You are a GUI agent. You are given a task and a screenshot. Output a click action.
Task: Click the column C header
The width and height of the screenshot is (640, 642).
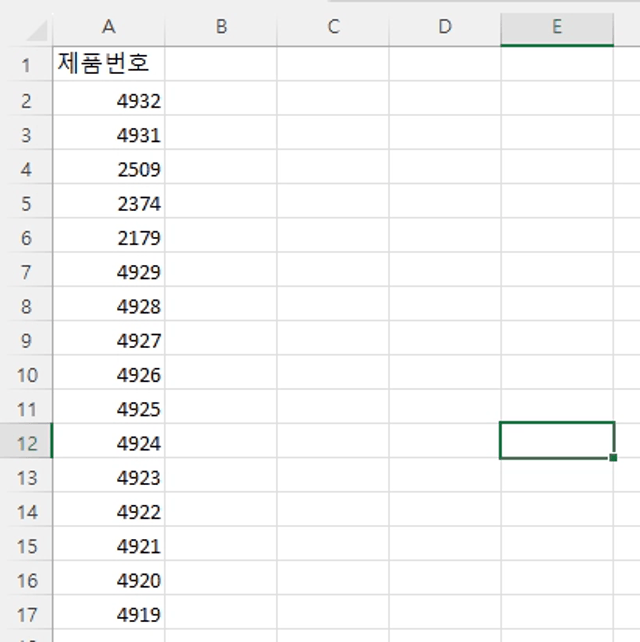click(x=333, y=28)
